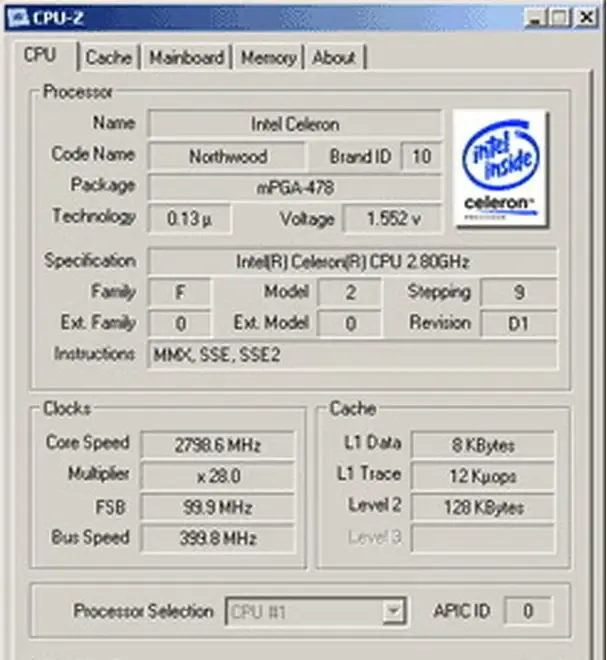Click the Bus Speed value '399.8 MHz'
Image resolution: width=607 pixels, height=660 pixels.
[x=218, y=538]
